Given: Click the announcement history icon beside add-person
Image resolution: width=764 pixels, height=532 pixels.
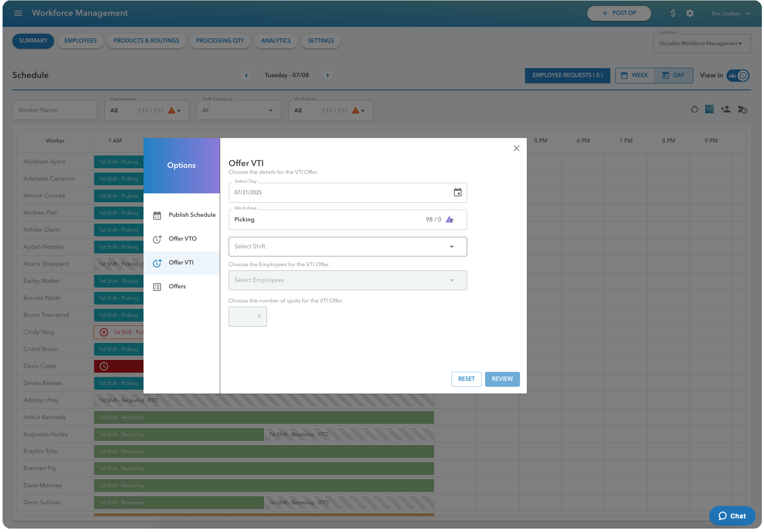Looking at the screenshot, I should [742, 110].
